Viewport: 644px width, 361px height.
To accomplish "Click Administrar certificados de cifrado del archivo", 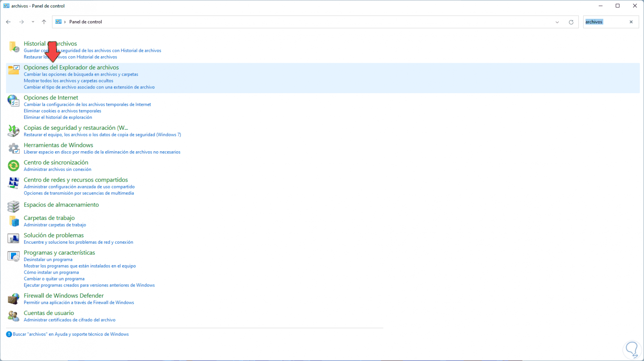I will [x=69, y=320].
